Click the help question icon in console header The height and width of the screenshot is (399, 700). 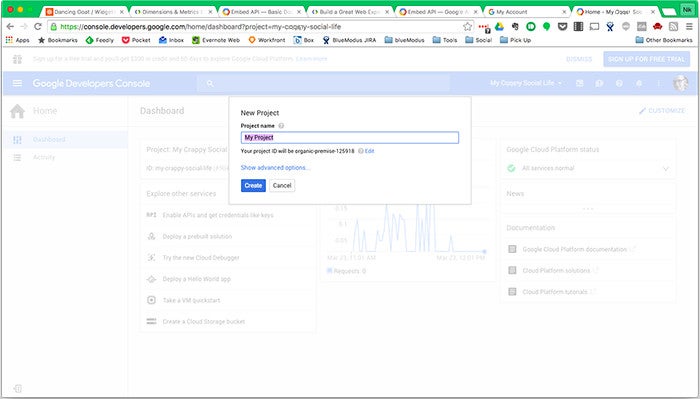(x=619, y=83)
